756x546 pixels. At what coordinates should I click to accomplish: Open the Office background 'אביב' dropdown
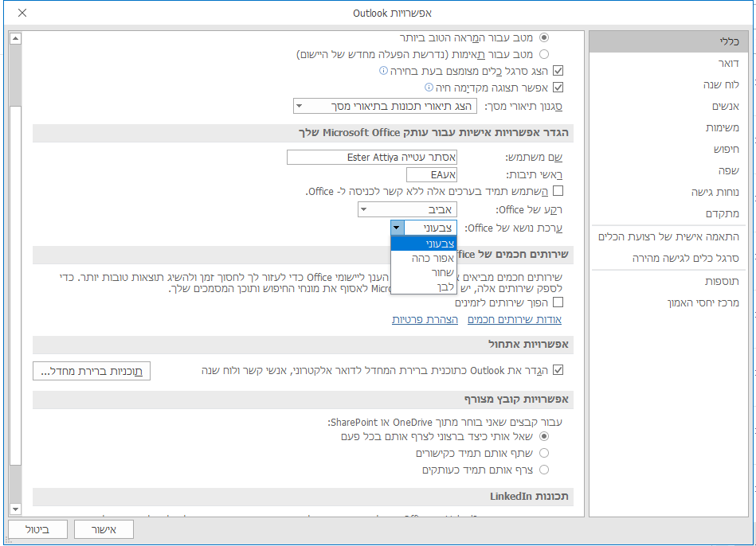pos(407,209)
